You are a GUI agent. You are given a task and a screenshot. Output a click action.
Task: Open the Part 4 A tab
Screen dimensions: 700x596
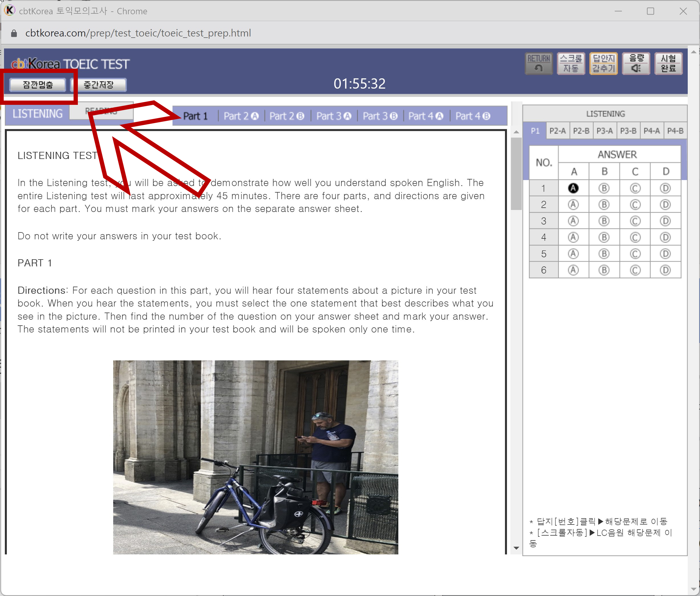click(426, 116)
